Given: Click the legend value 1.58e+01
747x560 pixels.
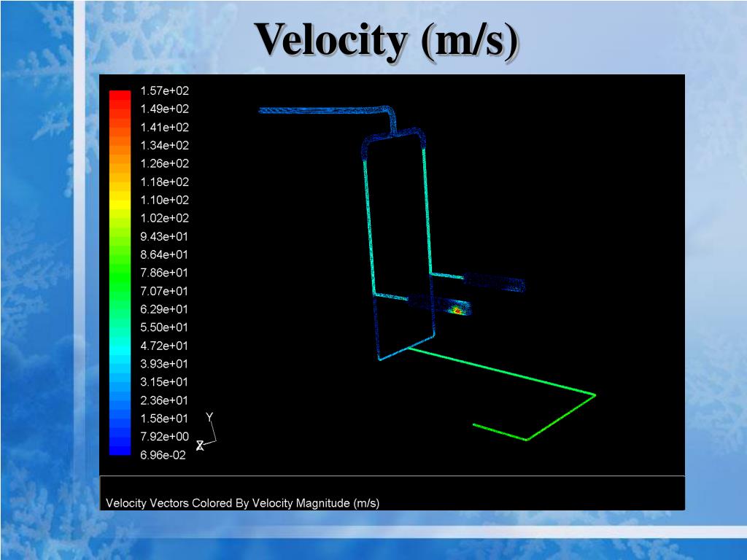Looking at the screenshot, I should pyautogui.click(x=164, y=419).
